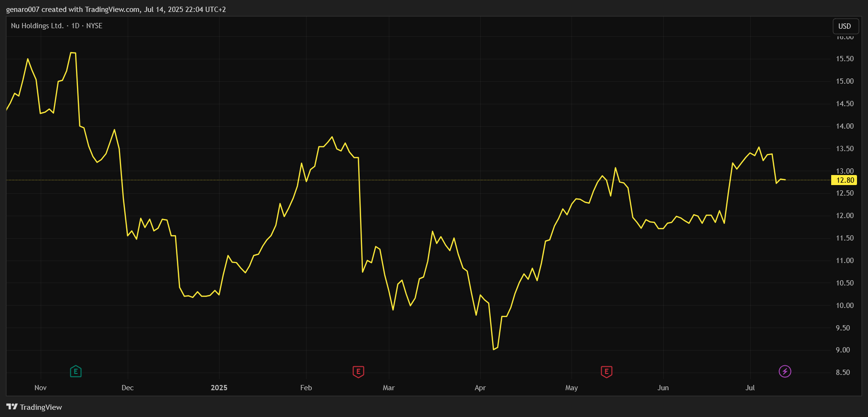The width and height of the screenshot is (868, 417).
Task: Click the purple lightning event icon in July
Action: tap(785, 371)
